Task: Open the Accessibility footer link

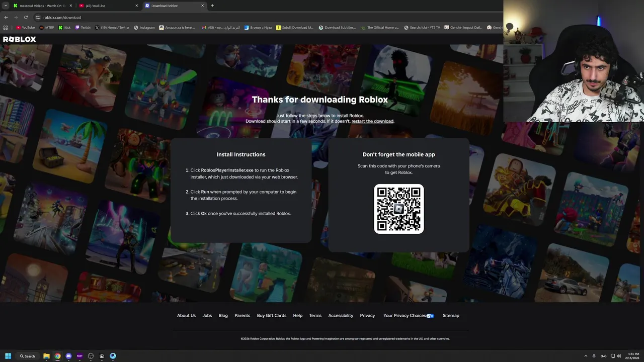Action: [x=341, y=316]
